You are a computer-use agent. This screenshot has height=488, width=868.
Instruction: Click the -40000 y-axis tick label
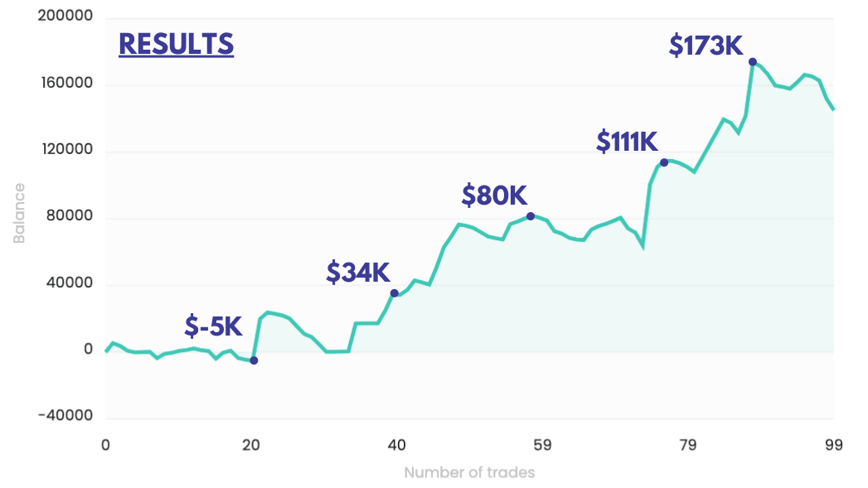[65, 417]
